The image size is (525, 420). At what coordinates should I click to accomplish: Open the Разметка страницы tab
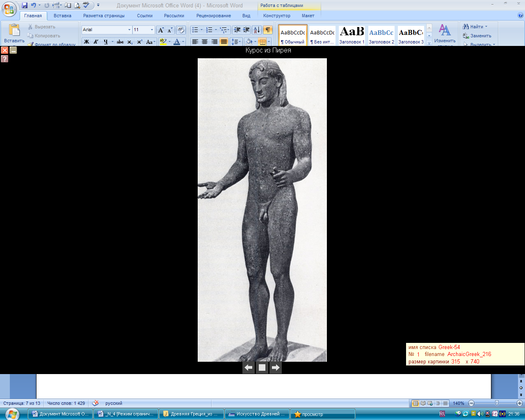tap(104, 16)
